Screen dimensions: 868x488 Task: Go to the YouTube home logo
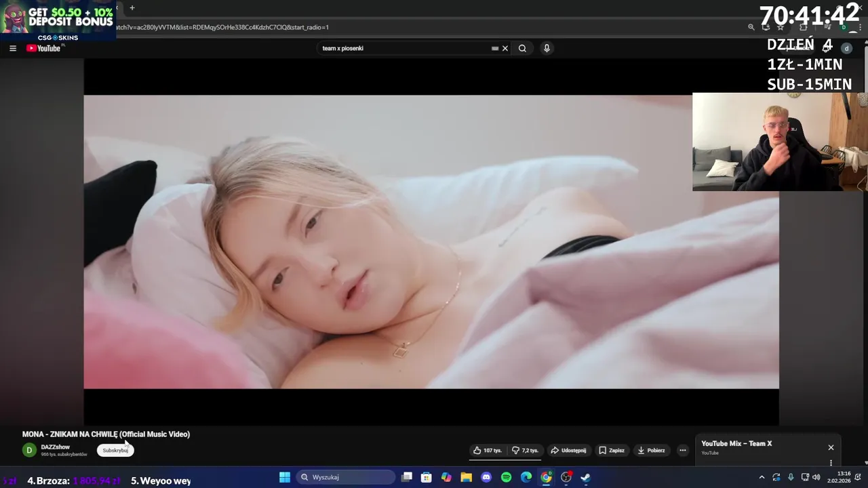coord(44,48)
